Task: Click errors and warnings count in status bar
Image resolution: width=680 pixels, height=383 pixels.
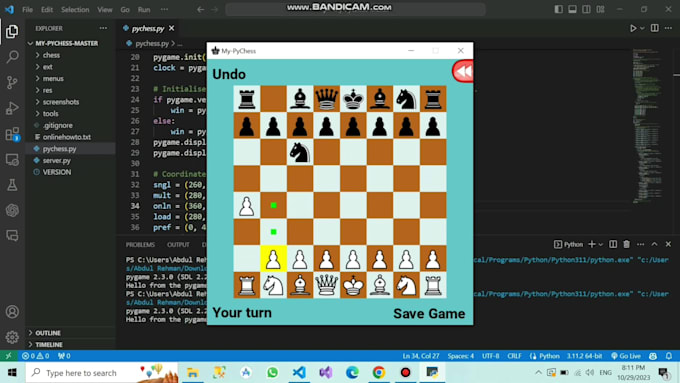Action: point(36,356)
